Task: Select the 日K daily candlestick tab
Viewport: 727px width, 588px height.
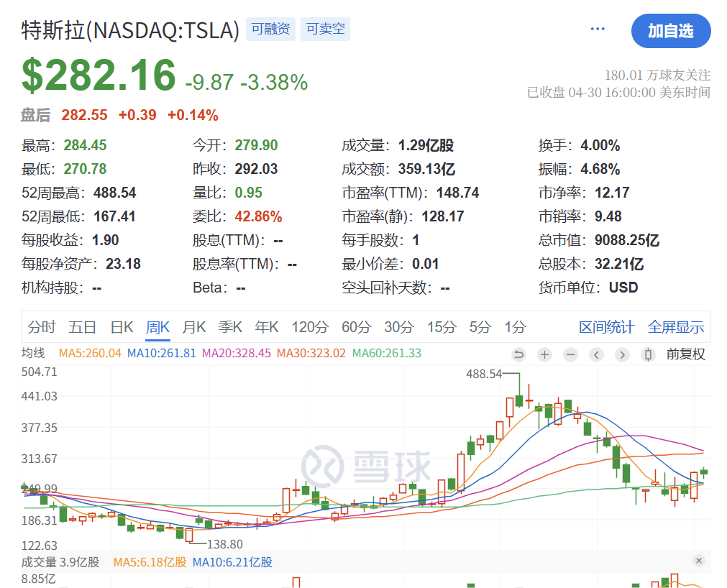Action: click(x=122, y=327)
